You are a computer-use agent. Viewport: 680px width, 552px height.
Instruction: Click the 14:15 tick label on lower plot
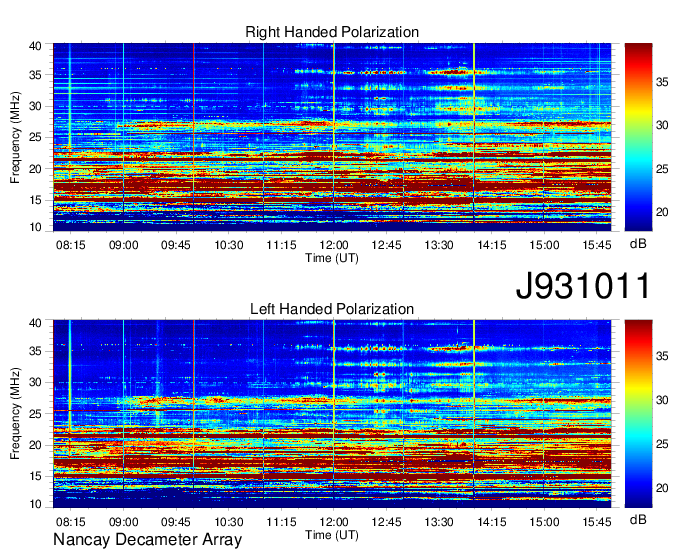pyautogui.click(x=492, y=522)
